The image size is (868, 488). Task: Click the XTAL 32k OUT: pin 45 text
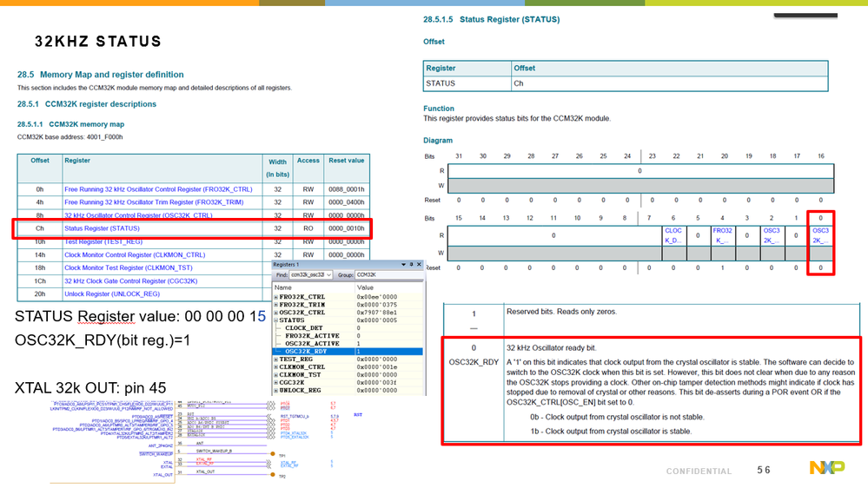click(x=90, y=388)
